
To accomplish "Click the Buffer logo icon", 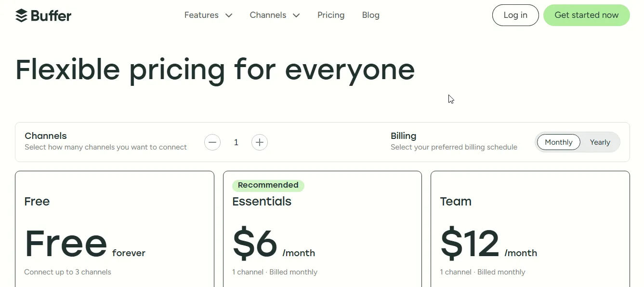I will (x=21, y=15).
